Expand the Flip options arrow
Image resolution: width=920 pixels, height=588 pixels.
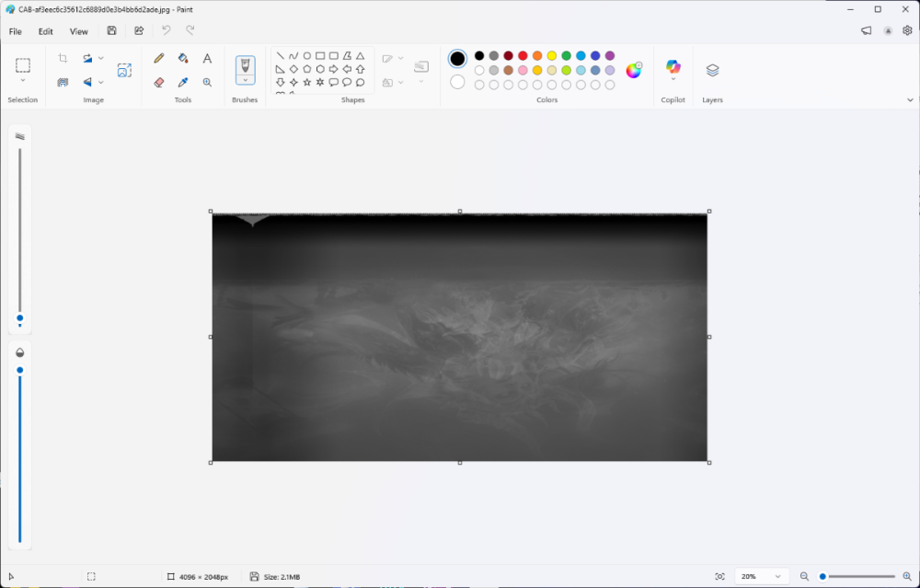101,82
